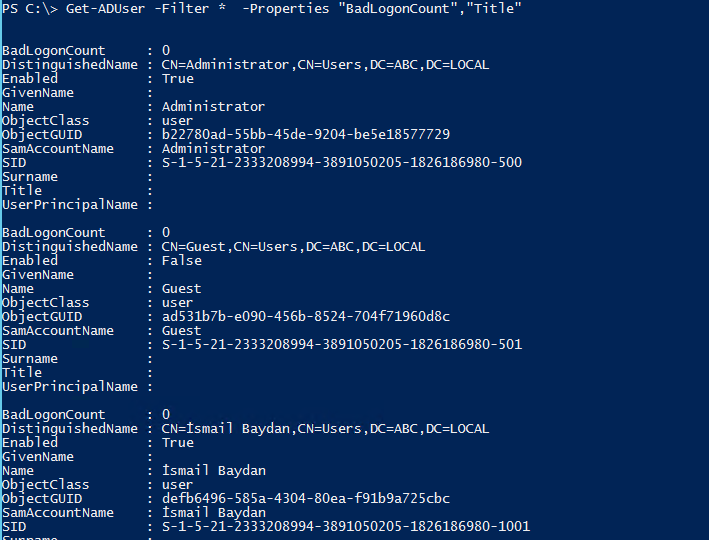This screenshot has width=709, height=540.
Task: Click the Guest DistinguishedName value
Action: (x=293, y=246)
